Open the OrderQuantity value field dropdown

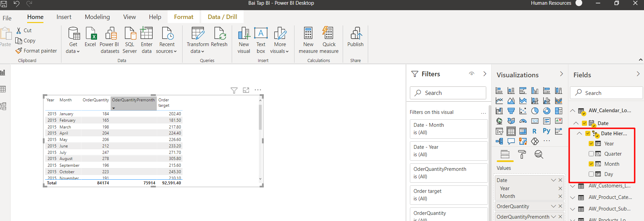click(x=553, y=206)
